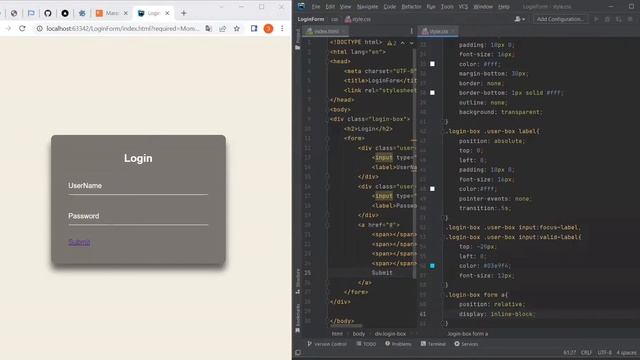This screenshot has height=360, width=640.
Task: Click the browser address bar URL
Action: tap(122, 29)
